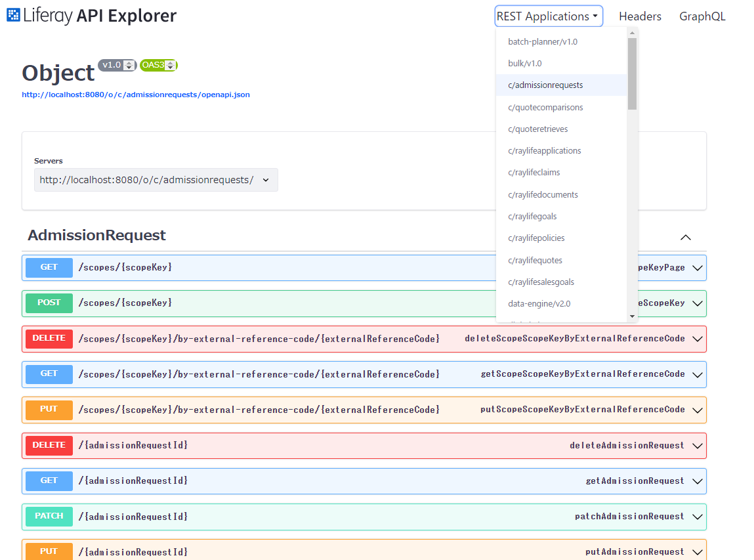Click the POST badge for /scopes/{scopeKey}
754x560 pixels.
(49, 303)
